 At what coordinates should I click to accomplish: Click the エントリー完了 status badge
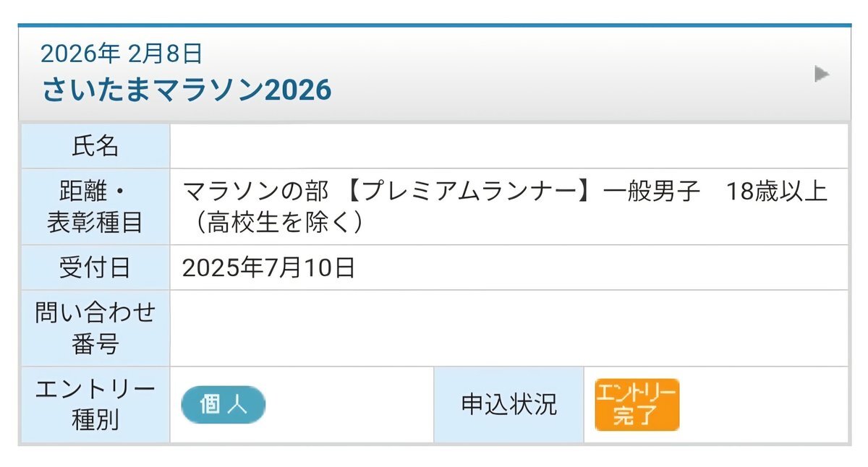point(637,405)
